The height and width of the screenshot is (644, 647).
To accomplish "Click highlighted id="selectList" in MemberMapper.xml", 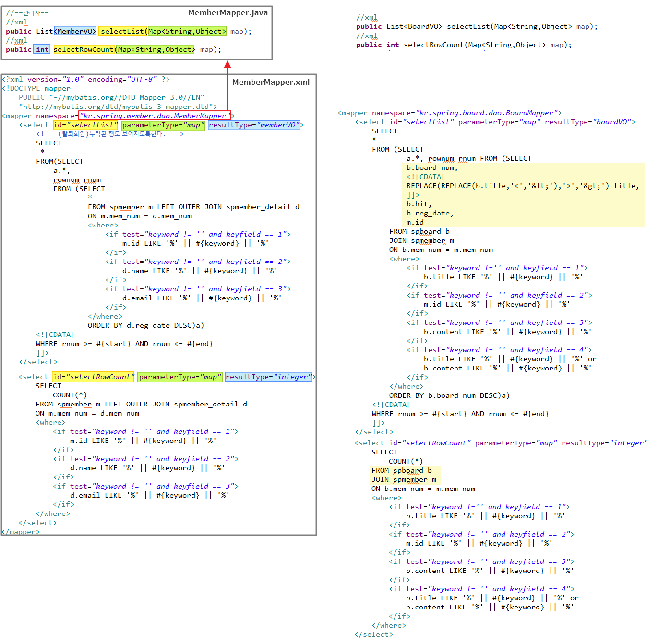I will (x=86, y=125).
